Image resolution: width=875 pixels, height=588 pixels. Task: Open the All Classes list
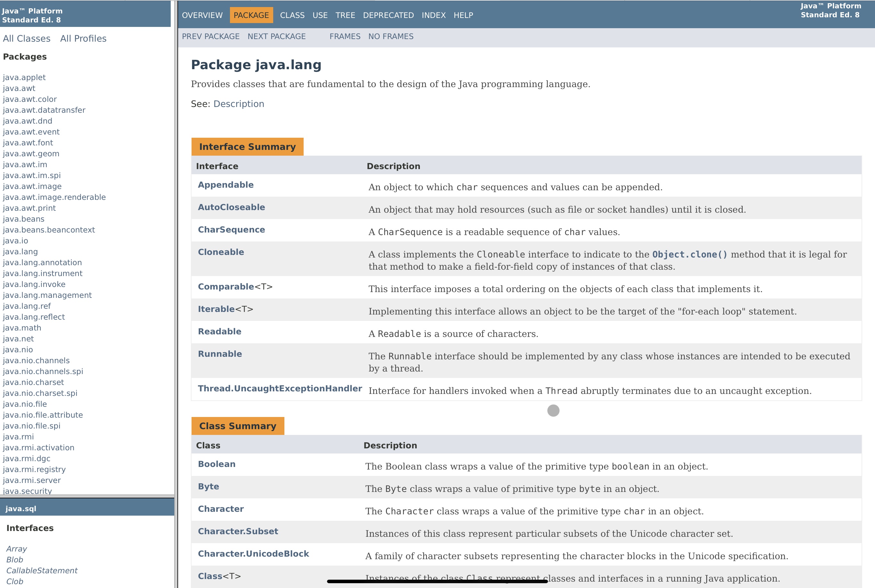pyautogui.click(x=27, y=39)
